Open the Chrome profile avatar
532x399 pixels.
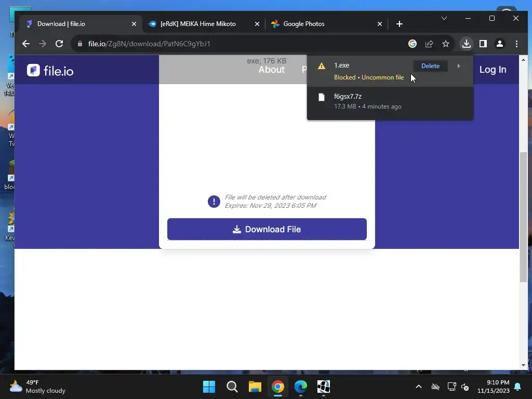[x=500, y=44]
